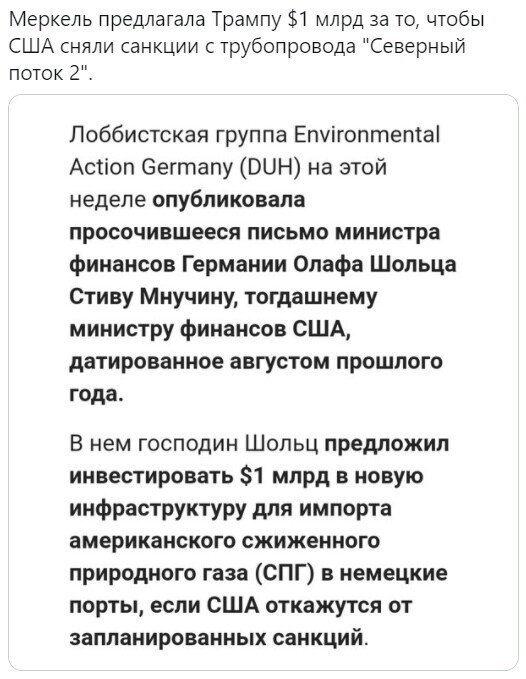Click the bold phrase "просочившееся письмо министра"
Screen dimensions: 526x679
pyautogui.click(x=255, y=232)
